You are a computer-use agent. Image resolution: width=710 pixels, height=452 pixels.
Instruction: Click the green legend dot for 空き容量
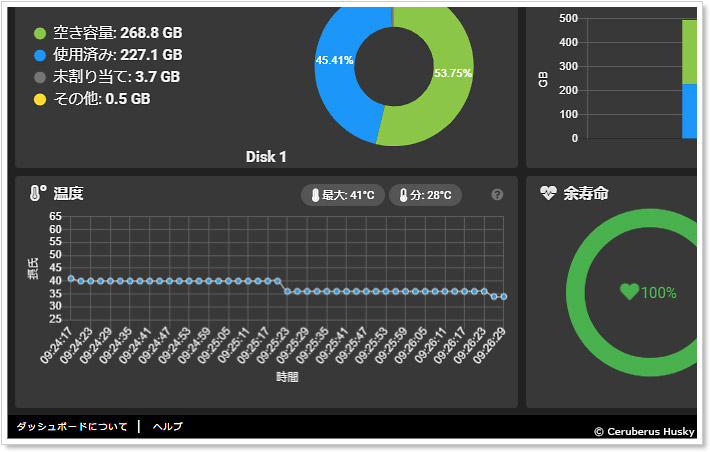[x=40, y=34]
